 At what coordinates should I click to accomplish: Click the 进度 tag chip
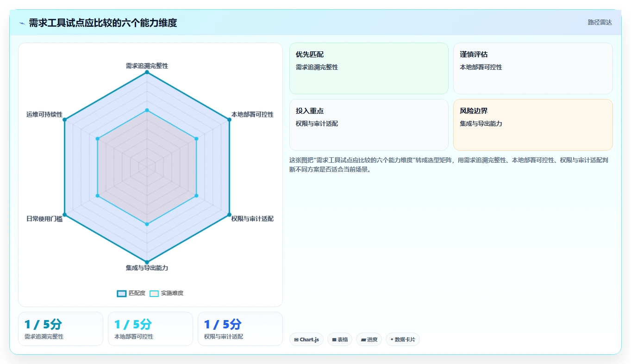(x=369, y=339)
